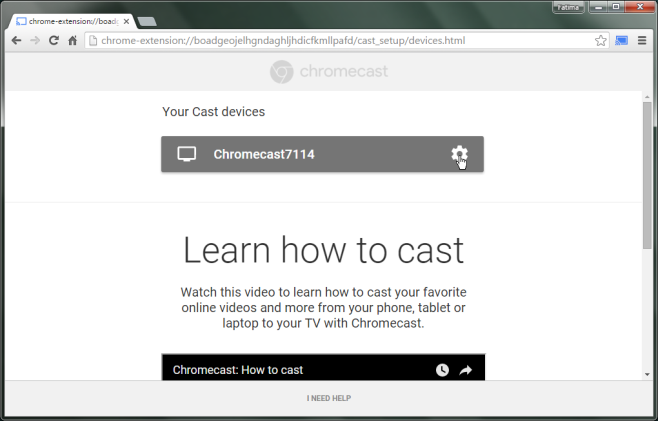Click the vertical scrollbar thumb
This screenshot has height=421, width=658.
coord(647,175)
